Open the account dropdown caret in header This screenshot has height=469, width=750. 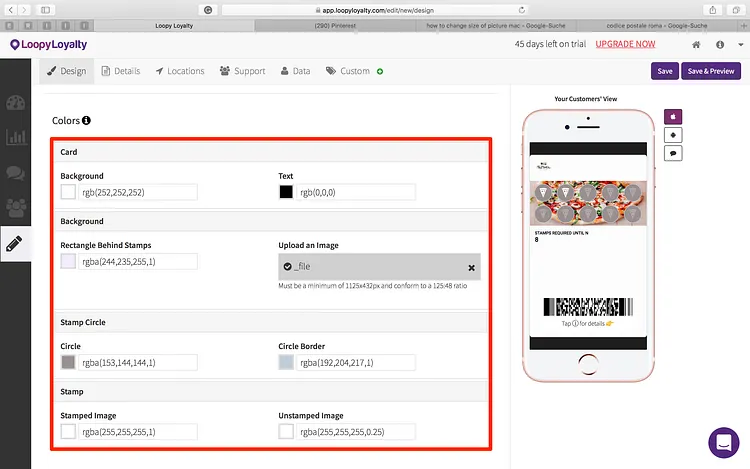(x=740, y=44)
